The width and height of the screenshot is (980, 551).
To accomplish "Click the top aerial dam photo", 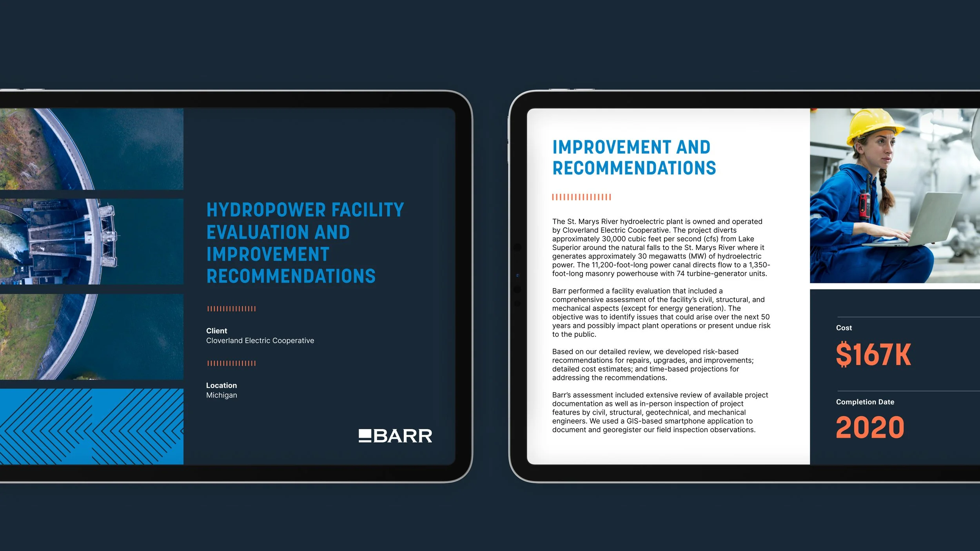I will click(91, 149).
